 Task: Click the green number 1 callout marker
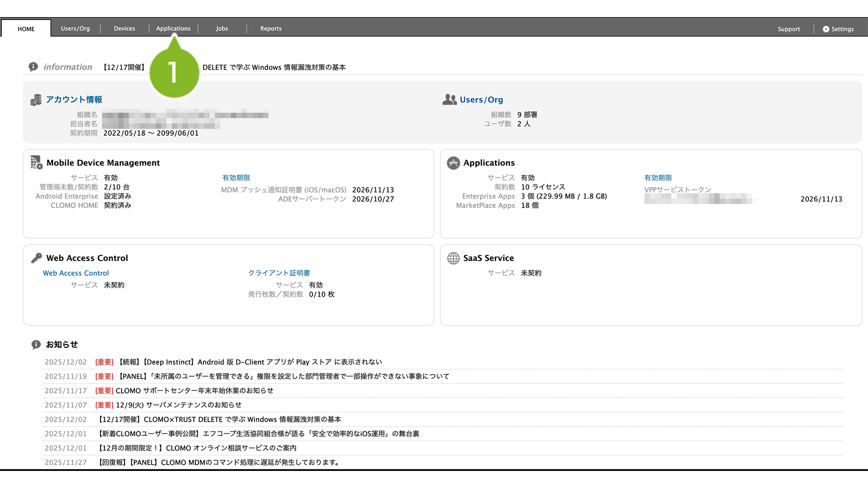coord(174,72)
